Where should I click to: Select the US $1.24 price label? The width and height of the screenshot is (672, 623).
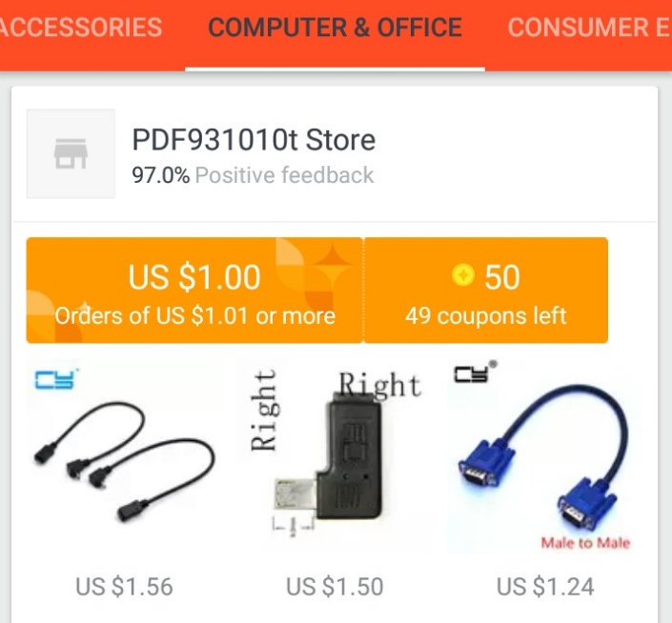(x=545, y=586)
